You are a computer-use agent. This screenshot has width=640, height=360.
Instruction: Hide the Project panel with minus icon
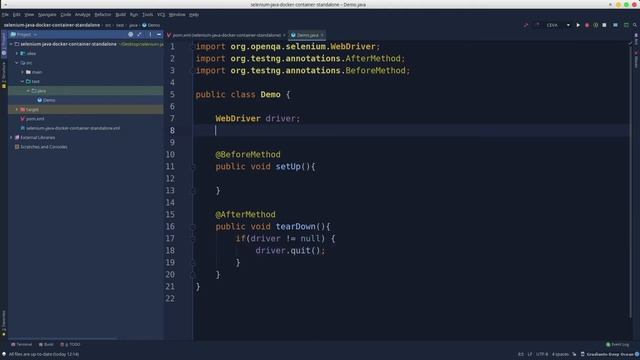point(159,35)
